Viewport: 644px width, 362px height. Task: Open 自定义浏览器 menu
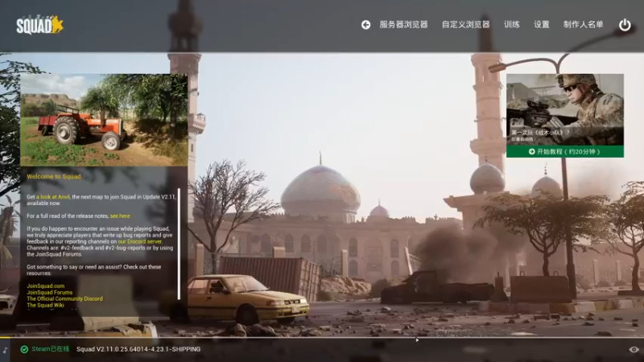pyautogui.click(x=466, y=25)
